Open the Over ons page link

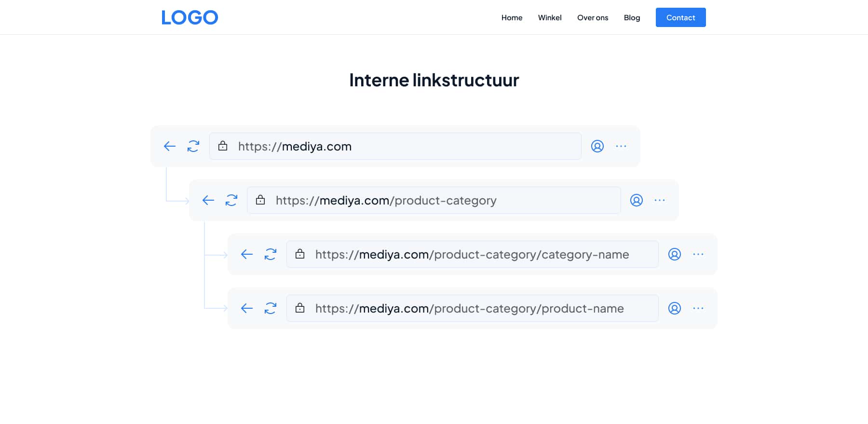[593, 18]
